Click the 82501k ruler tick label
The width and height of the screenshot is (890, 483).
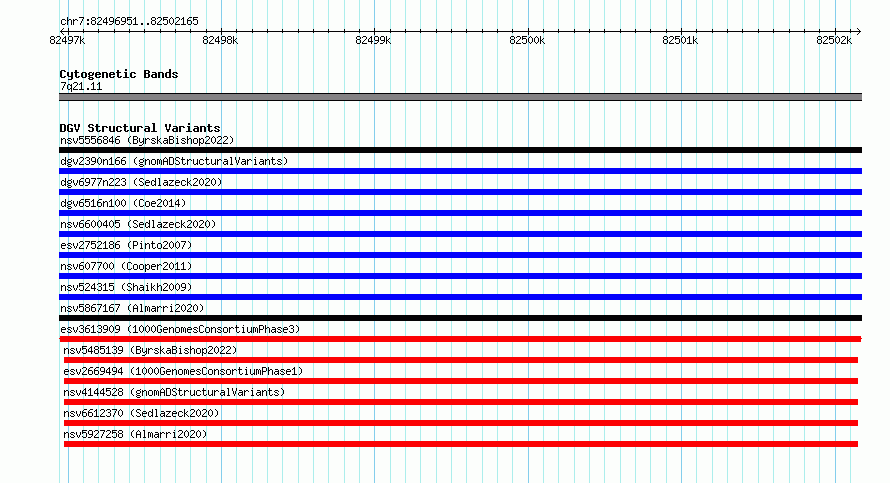[x=680, y=40]
